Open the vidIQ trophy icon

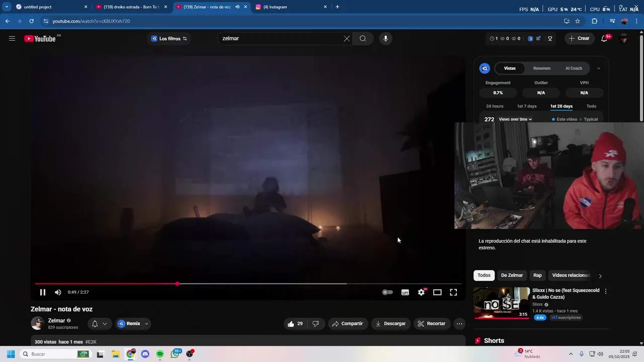point(550,39)
